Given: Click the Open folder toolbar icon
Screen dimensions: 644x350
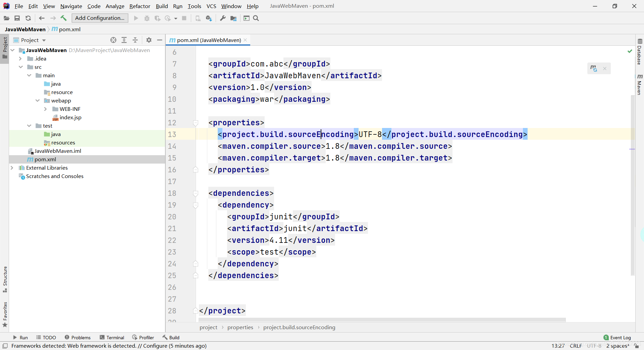Looking at the screenshot, I should [x=6, y=18].
